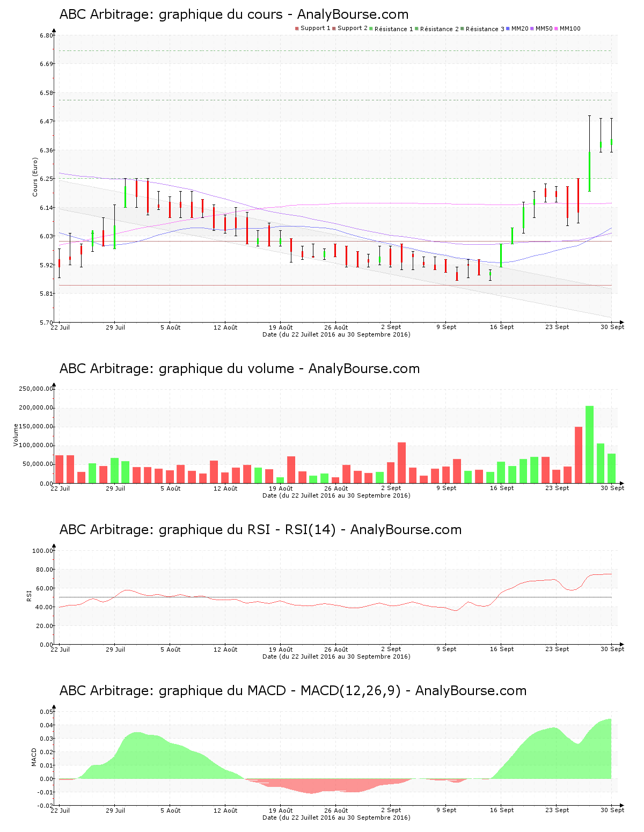Click the 'graphique du volume' chart title

tap(239, 369)
